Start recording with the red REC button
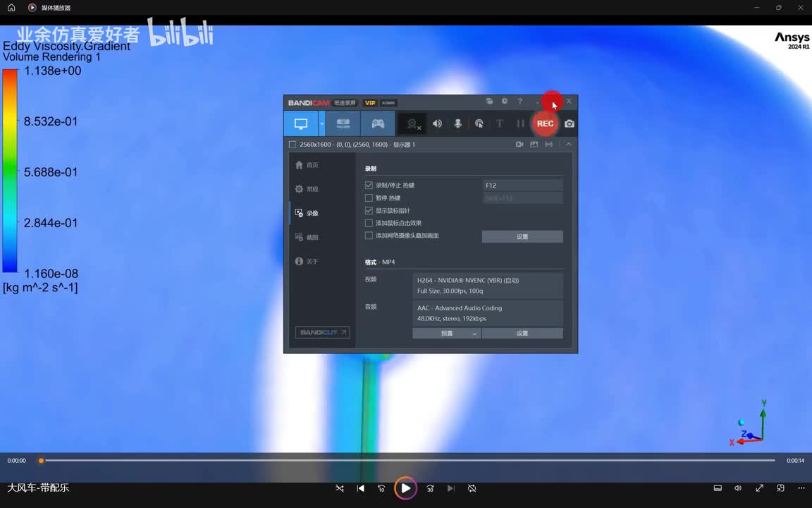812x508 pixels. tap(545, 123)
